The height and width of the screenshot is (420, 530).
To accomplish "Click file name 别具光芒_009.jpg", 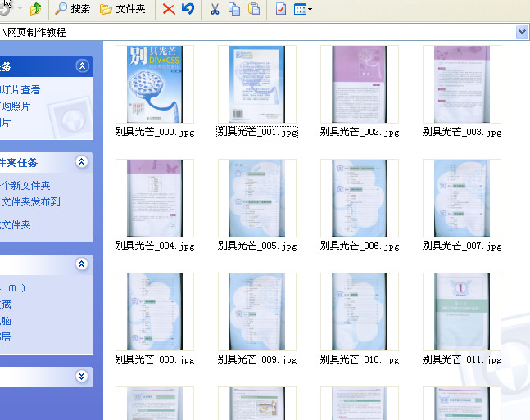I will (x=257, y=359).
